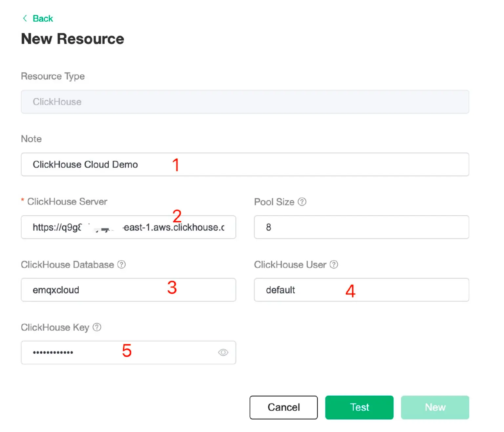The width and height of the screenshot is (504, 432).
Task: Click the ClickHouse Server address field
Action: coord(128,227)
